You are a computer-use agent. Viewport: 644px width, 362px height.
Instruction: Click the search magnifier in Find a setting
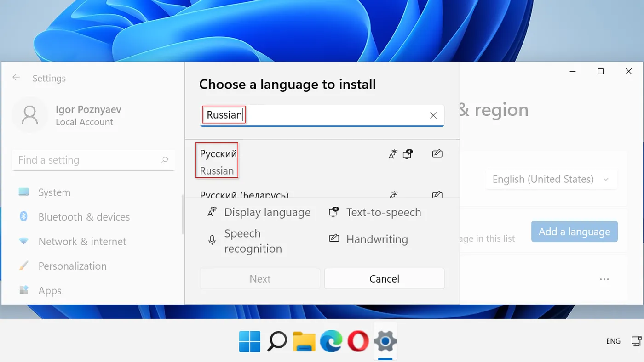point(165,160)
